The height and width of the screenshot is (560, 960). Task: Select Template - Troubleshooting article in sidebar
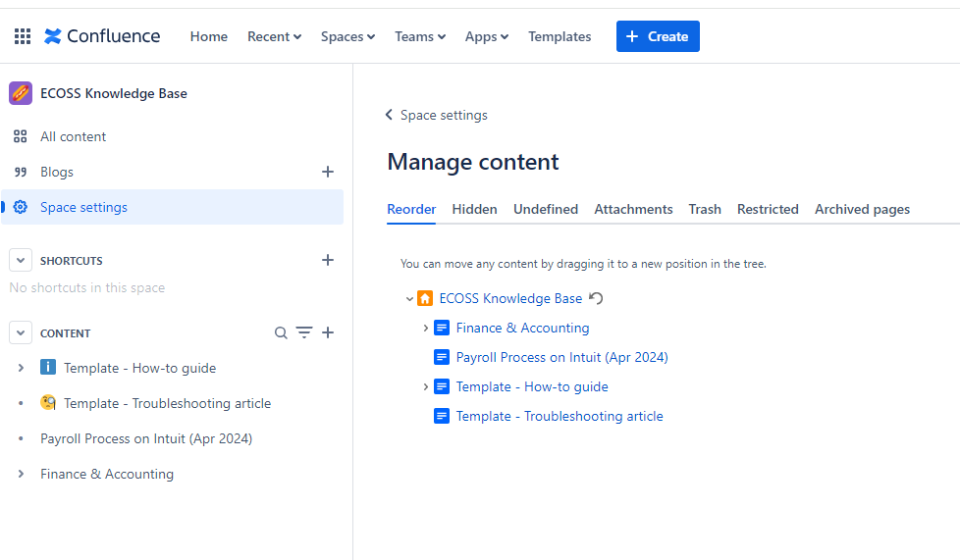pyautogui.click(x=167, y=403)
